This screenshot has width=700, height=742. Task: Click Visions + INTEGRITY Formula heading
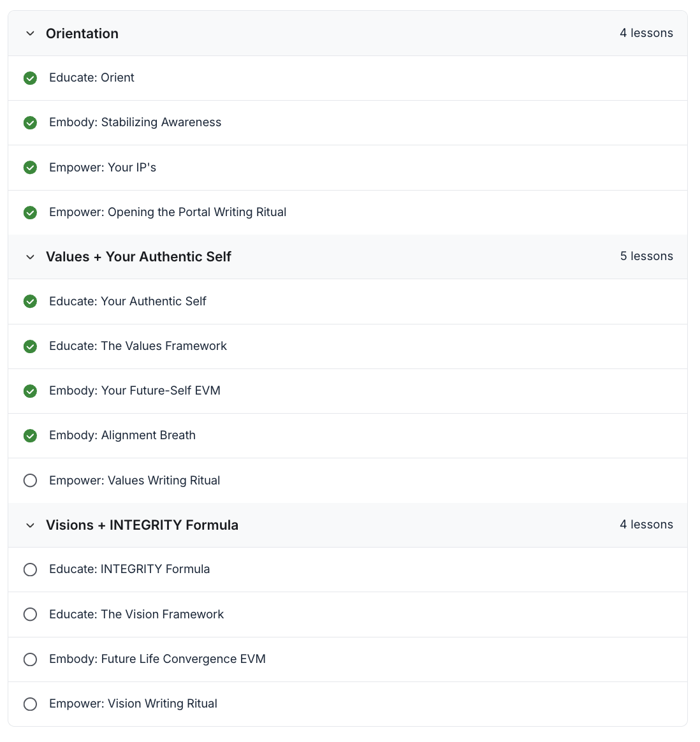coord(142,525)
